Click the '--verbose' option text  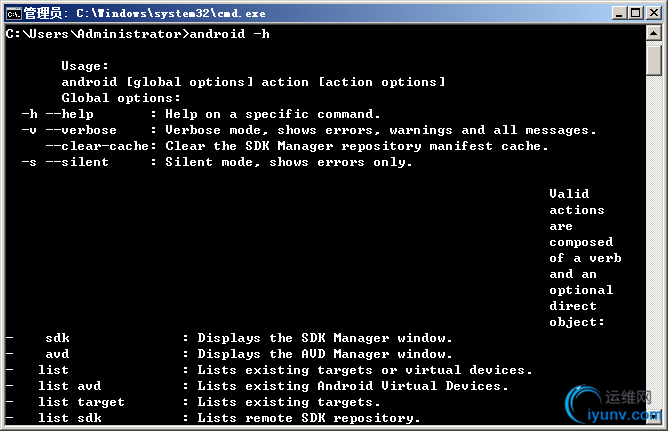81,130
